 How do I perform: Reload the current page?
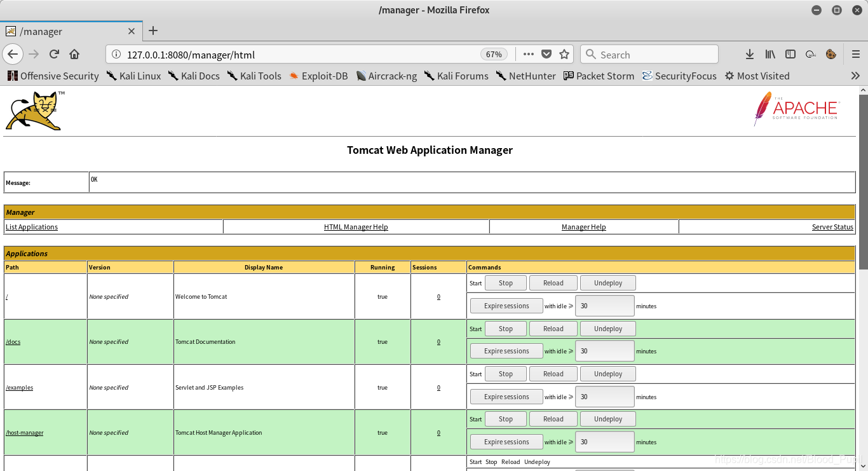click(54, 54)
